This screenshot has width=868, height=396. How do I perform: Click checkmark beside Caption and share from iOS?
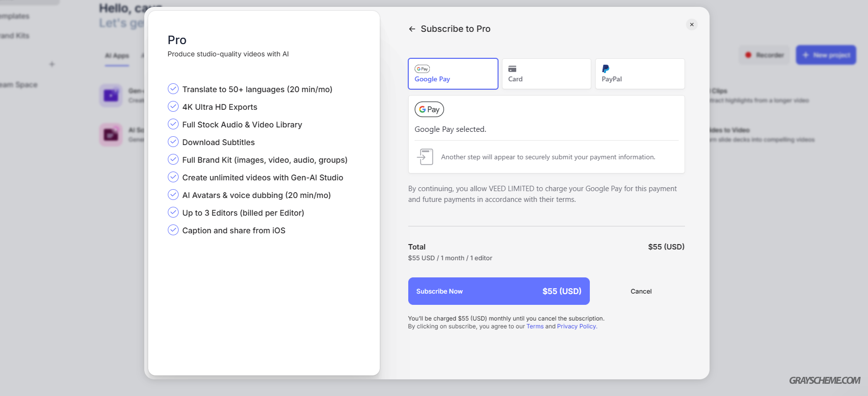point(173,230)
